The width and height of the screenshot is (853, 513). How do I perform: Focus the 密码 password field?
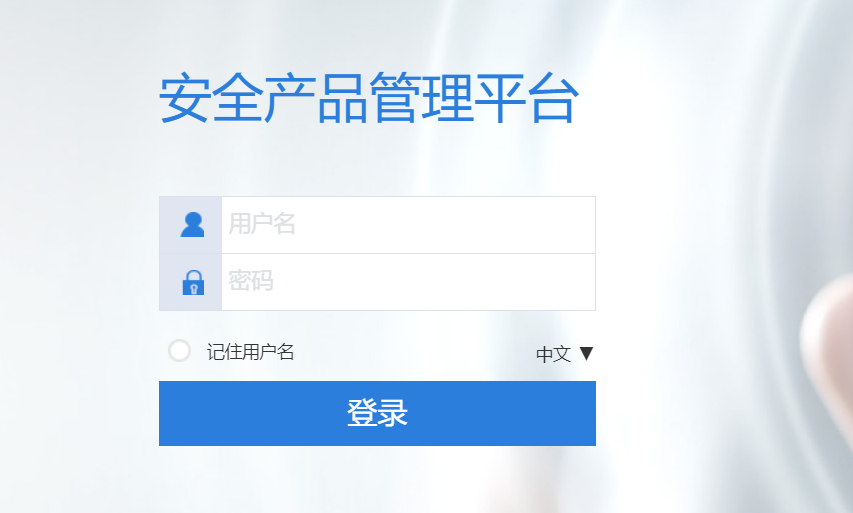click(408, 282)
